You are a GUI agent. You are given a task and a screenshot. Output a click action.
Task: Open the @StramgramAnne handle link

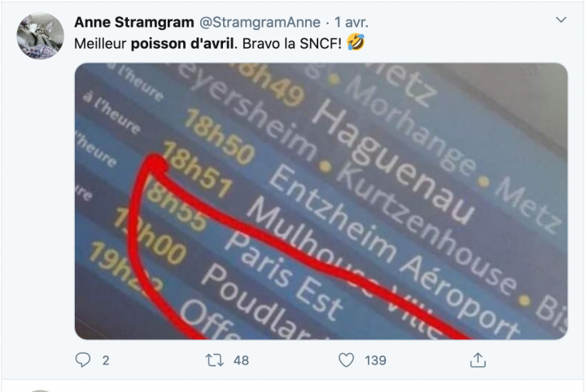tap(260, 23)
